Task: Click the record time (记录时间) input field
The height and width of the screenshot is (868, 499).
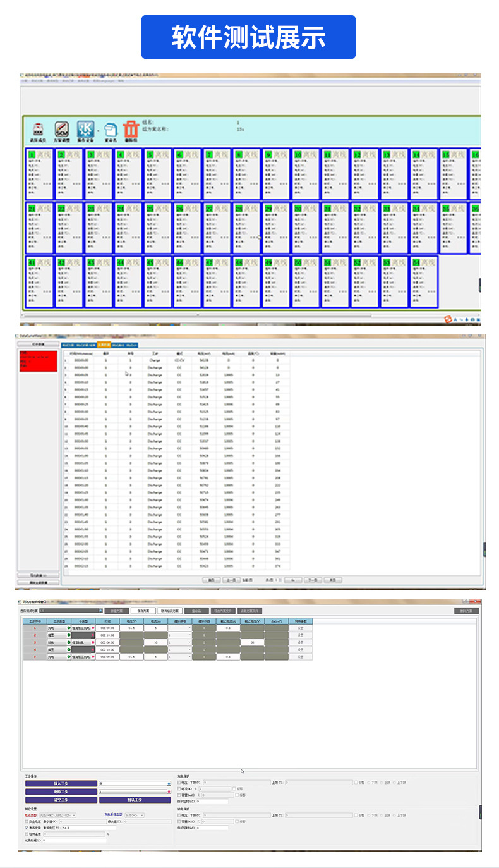Action: (x=75, y=840)
